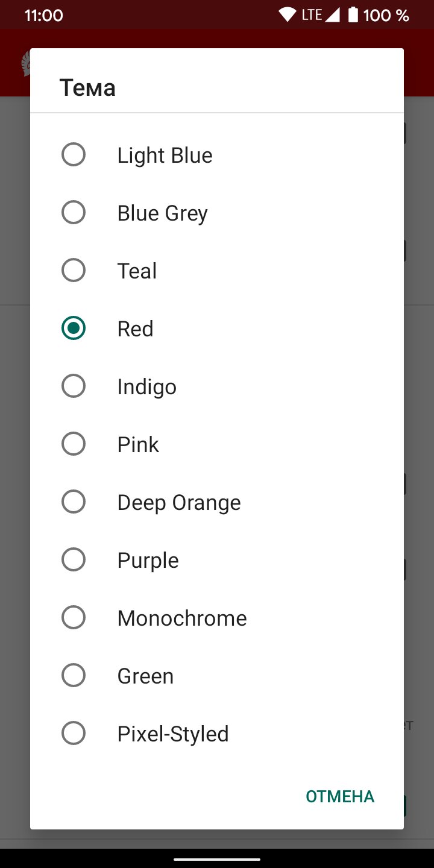Tap the Light Blue theme label

coord(165,156)
